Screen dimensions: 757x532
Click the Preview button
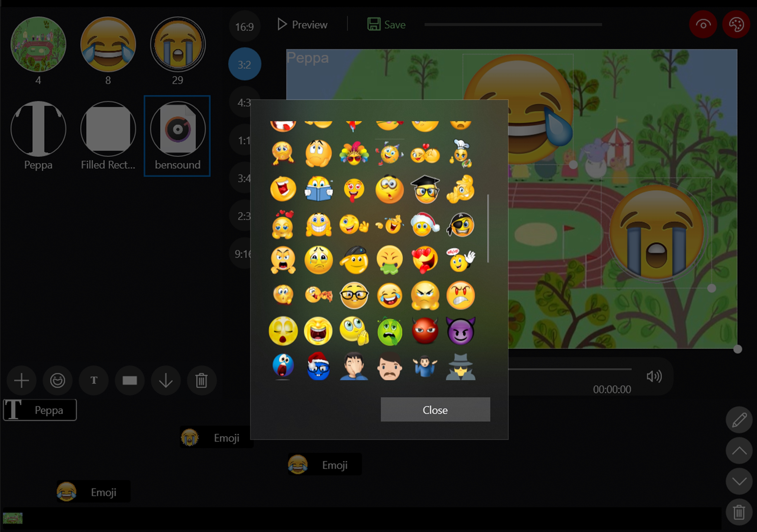click(302, 25)
